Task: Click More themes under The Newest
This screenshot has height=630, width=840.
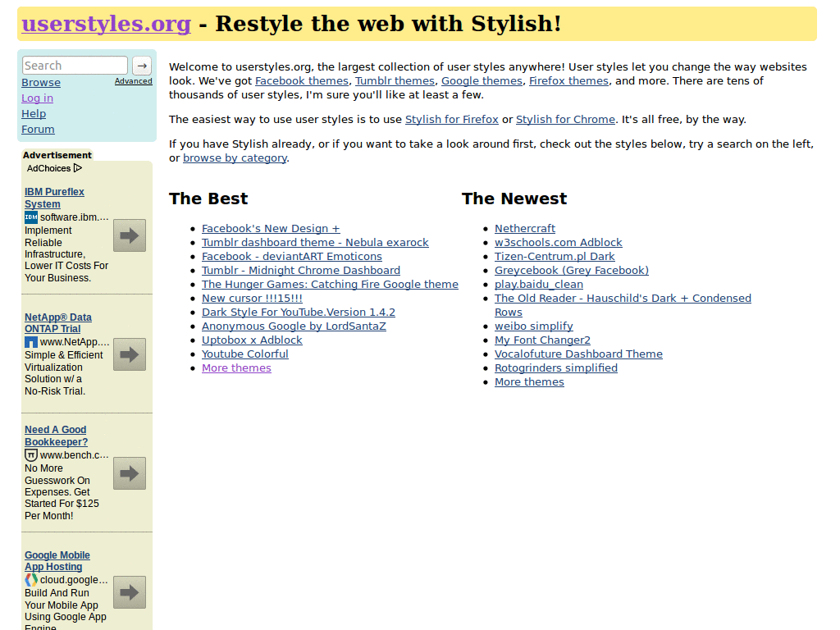Action: [x=529, y=382]
